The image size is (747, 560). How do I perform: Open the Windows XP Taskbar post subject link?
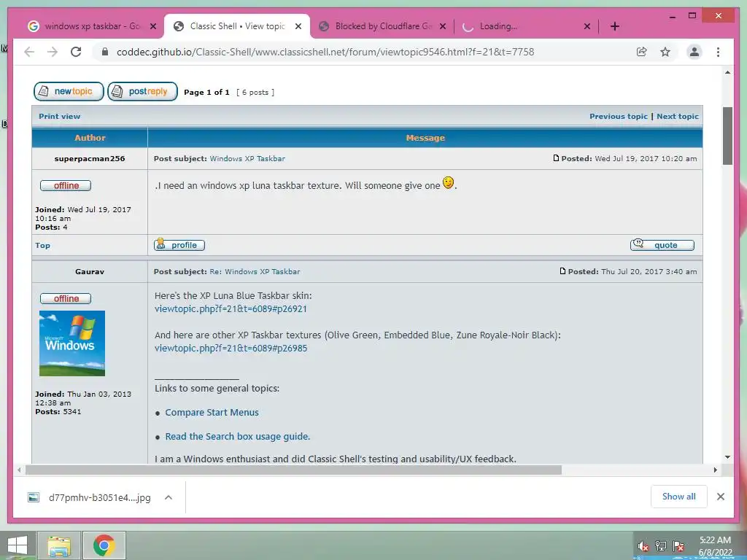(x=247, y=158)
